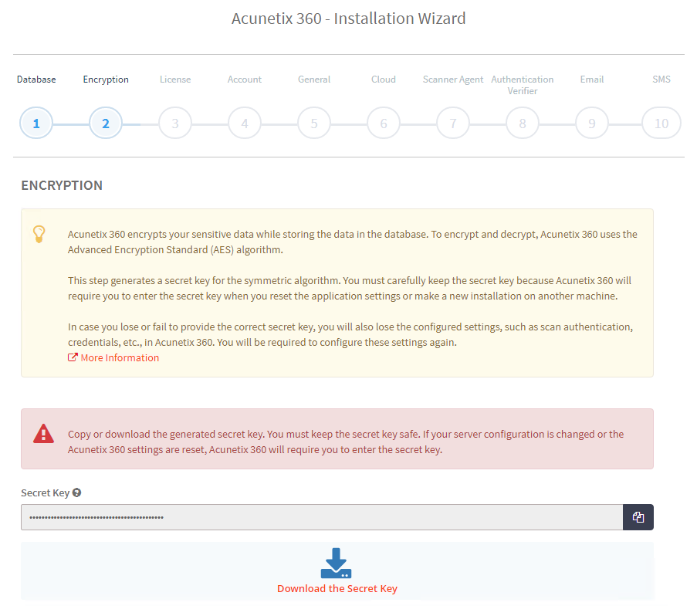Select step 10 circle
The height and width of the screenshot is (616, 697).
661,123
